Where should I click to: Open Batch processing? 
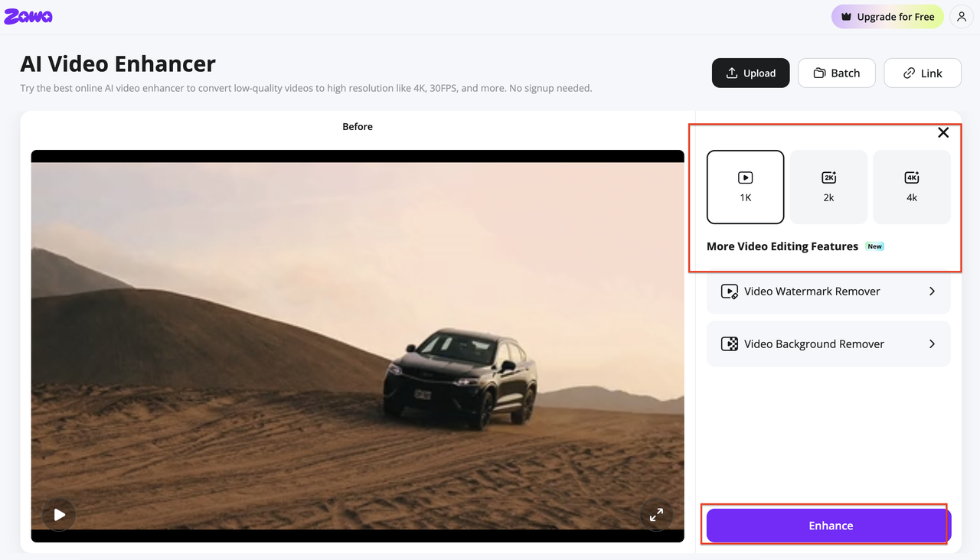point(837,73)
